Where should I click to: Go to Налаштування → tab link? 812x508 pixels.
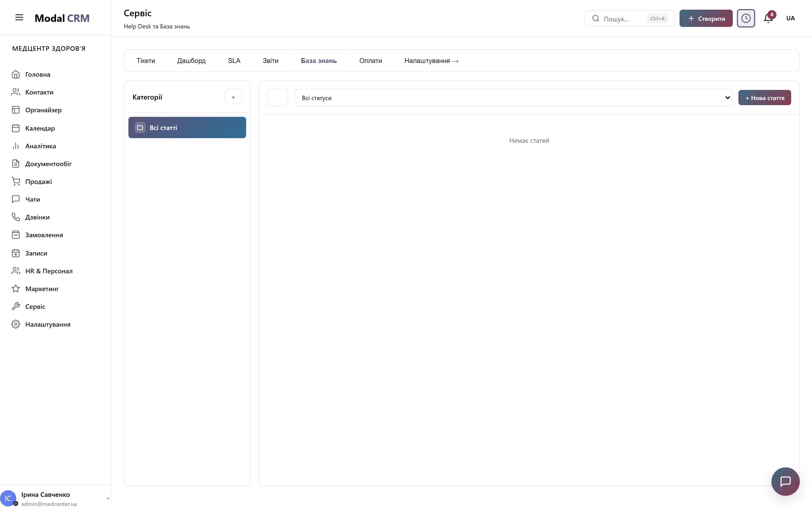click(x=431, y=60)
